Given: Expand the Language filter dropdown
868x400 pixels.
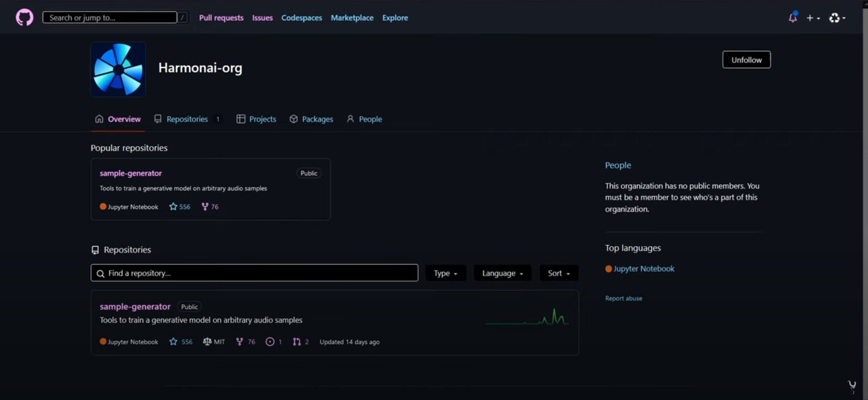Looking at the screenshot, I should click(x=502, y=273).
